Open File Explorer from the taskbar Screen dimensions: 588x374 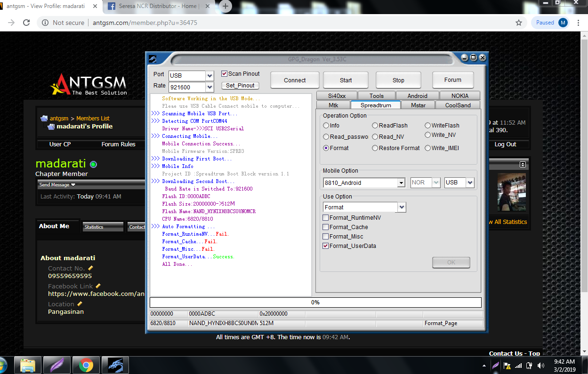[x=28, y=365]
